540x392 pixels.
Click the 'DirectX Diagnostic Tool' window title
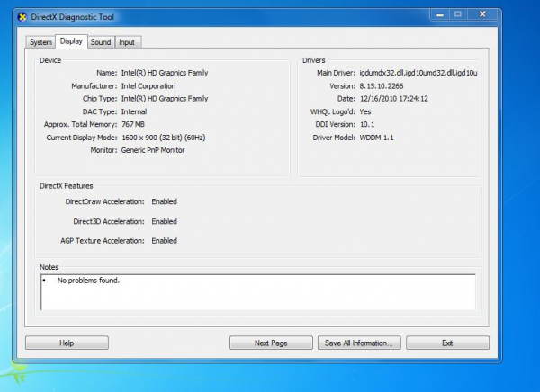tap(72, 17)
